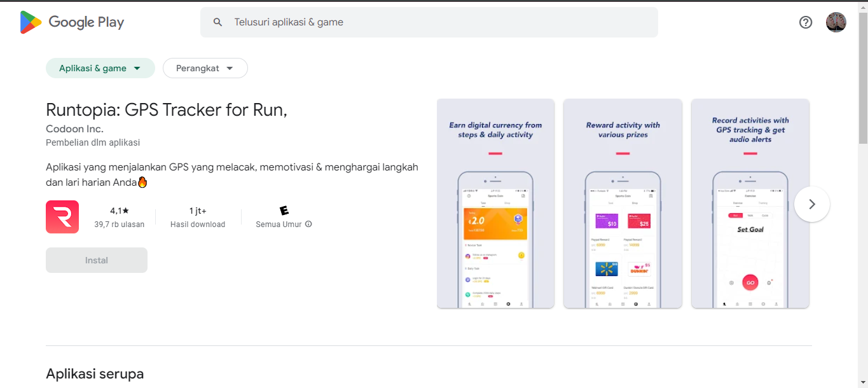Open the help center question mark icon
Screen dimensions: 868x388
click(x=806, y=22)
